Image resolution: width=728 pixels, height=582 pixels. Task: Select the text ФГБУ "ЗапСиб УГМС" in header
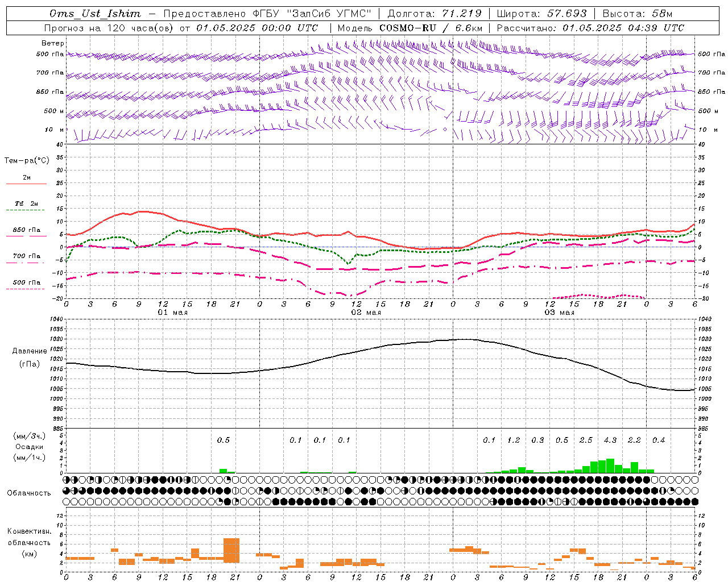311,14
